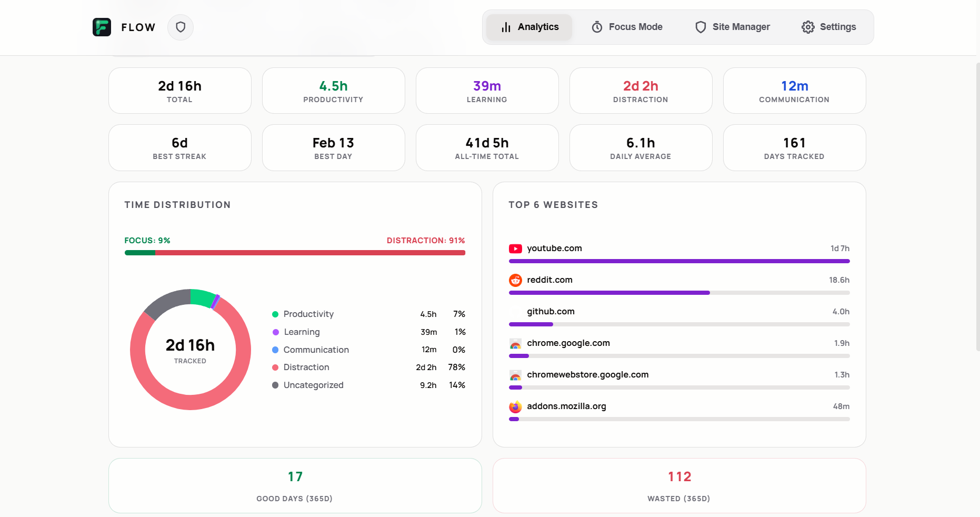Click the Firefox addons.mozilla.org favicon

[x=515, y=406]
